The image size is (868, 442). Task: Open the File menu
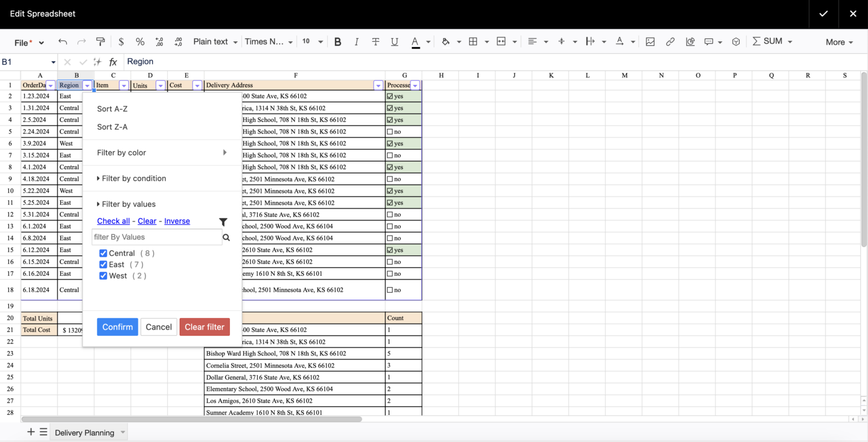22,41
